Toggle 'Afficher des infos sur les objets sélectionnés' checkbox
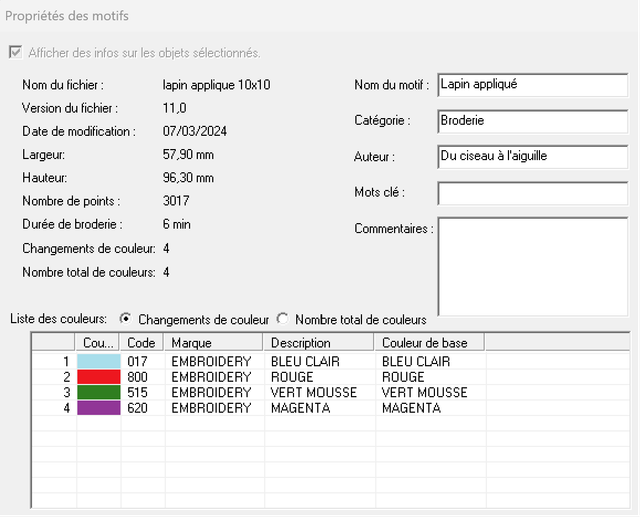Screen dimensions: 640x517 tap(15, 52)
